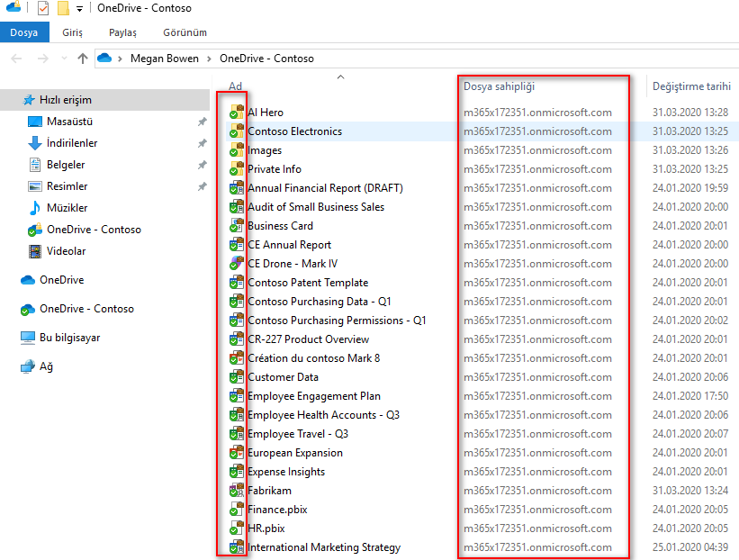Sort by Değiştirme tarihi column header

pos(691,86)
